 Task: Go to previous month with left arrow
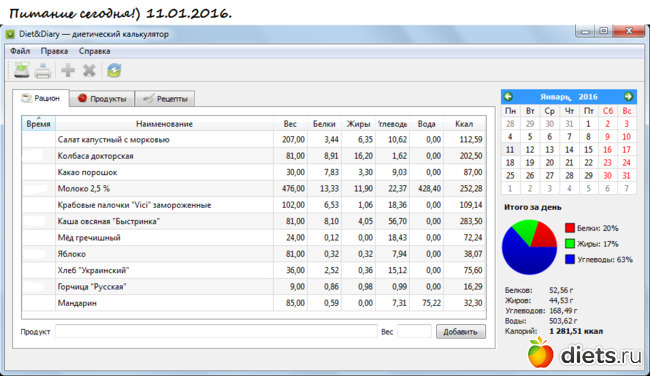pos(508,97)
